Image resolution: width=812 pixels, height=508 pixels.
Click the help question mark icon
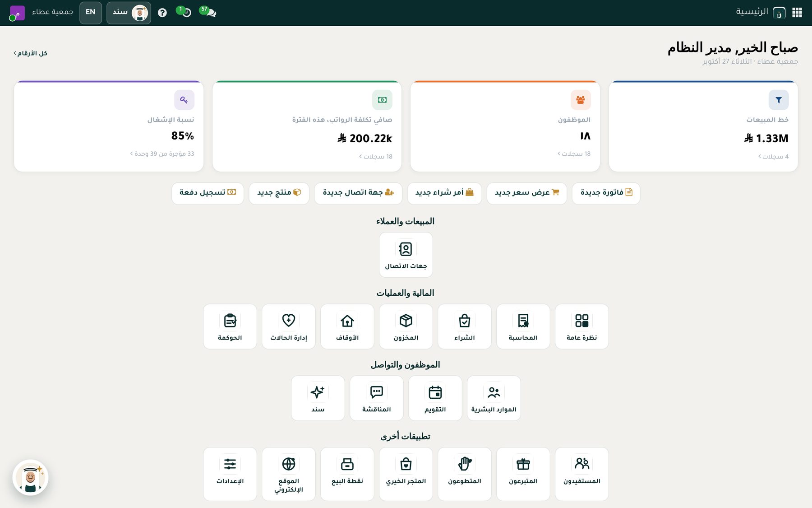pyautogui.click(x=162, y=13)
